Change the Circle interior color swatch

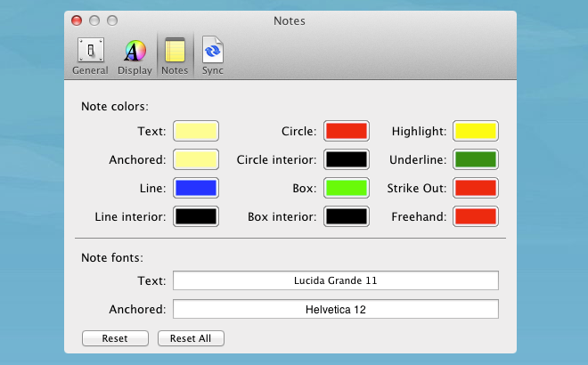[x=347, y=159]
